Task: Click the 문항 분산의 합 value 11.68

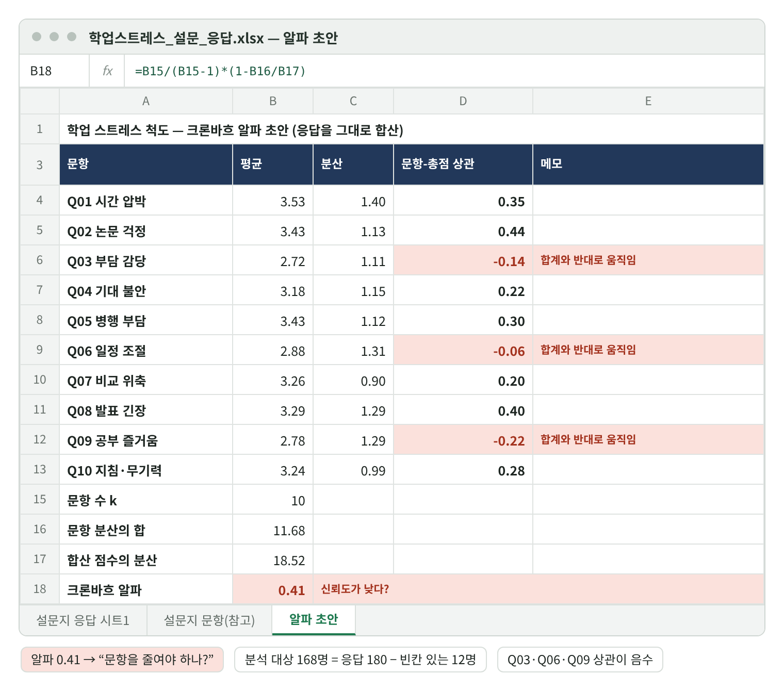Action: click(273, 530)
